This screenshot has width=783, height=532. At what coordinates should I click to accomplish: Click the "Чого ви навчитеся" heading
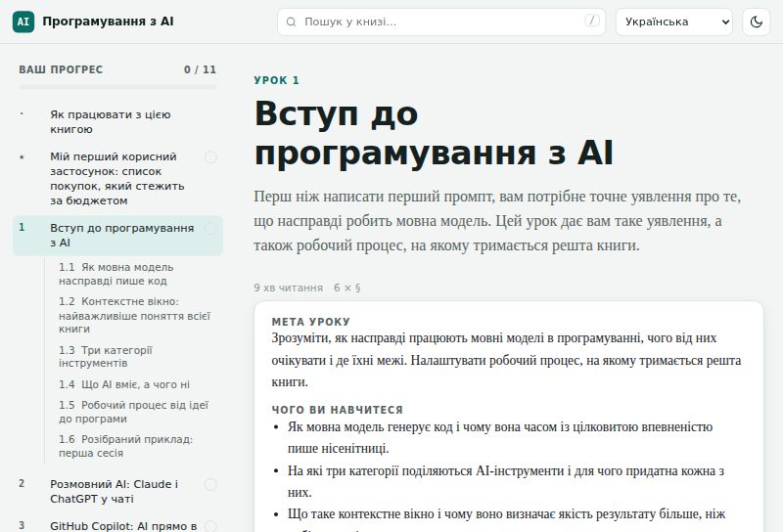point(337,410)
